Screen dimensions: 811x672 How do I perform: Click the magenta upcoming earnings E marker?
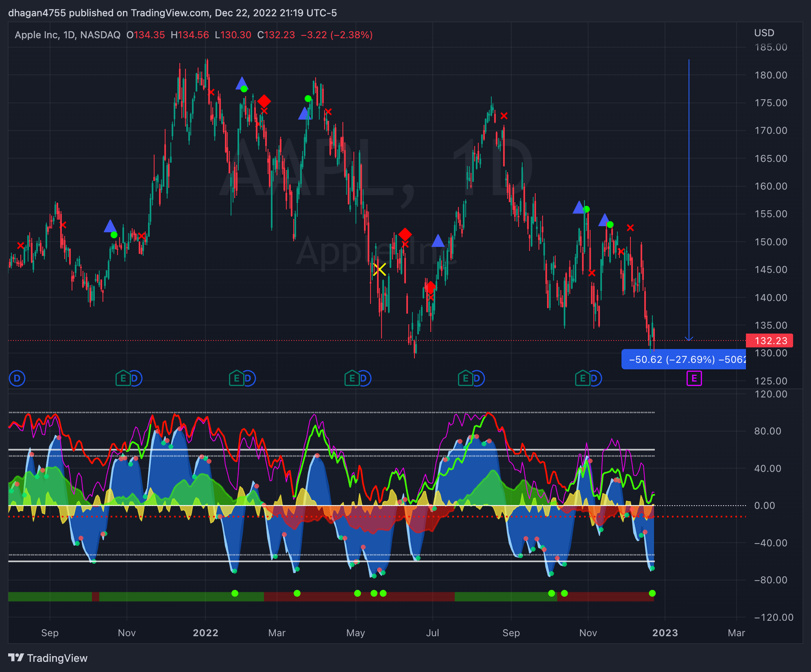pyautogui.click(x=694, y=379)
